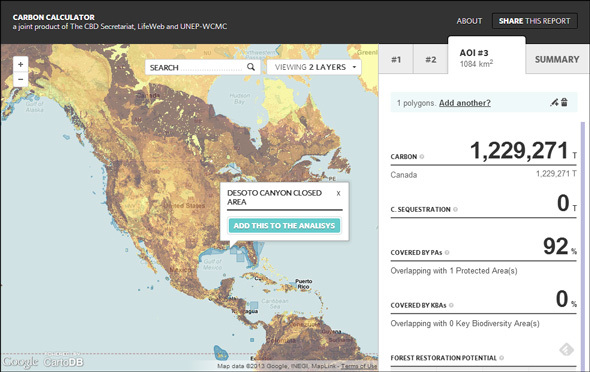
Task: Click the results panel vertical scrollbar
Action: click(x=583, y=244)
